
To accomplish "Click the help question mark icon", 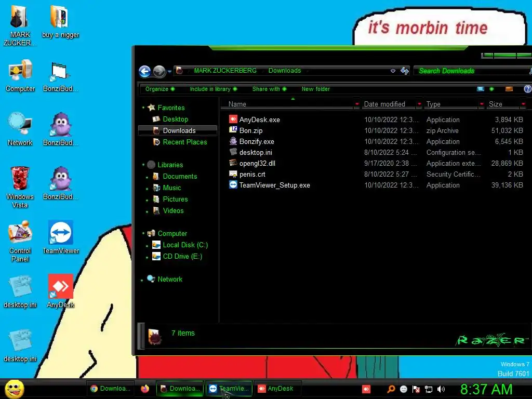I will point(528,89).
